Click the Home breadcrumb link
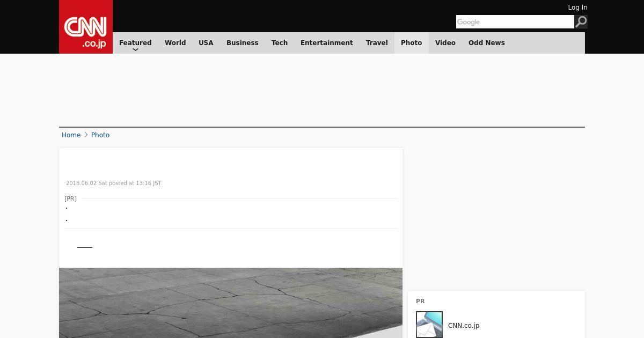 click(x=71, y=135)
